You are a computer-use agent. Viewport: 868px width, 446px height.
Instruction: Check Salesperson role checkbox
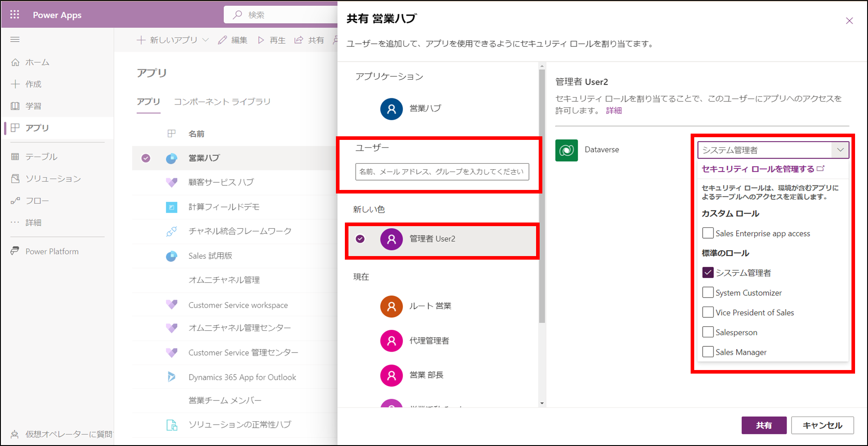click(708, 332)
